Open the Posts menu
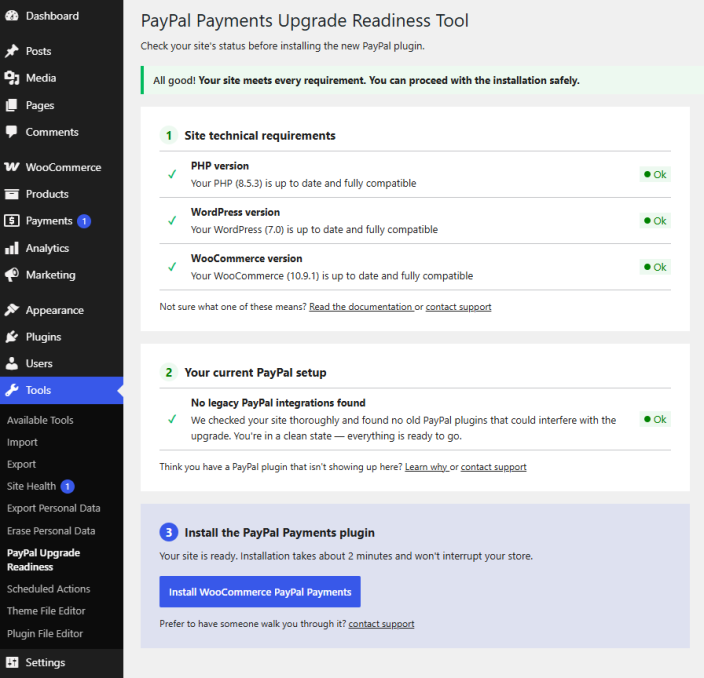Viewport: 704px width, 678px height. click(62, 51)
